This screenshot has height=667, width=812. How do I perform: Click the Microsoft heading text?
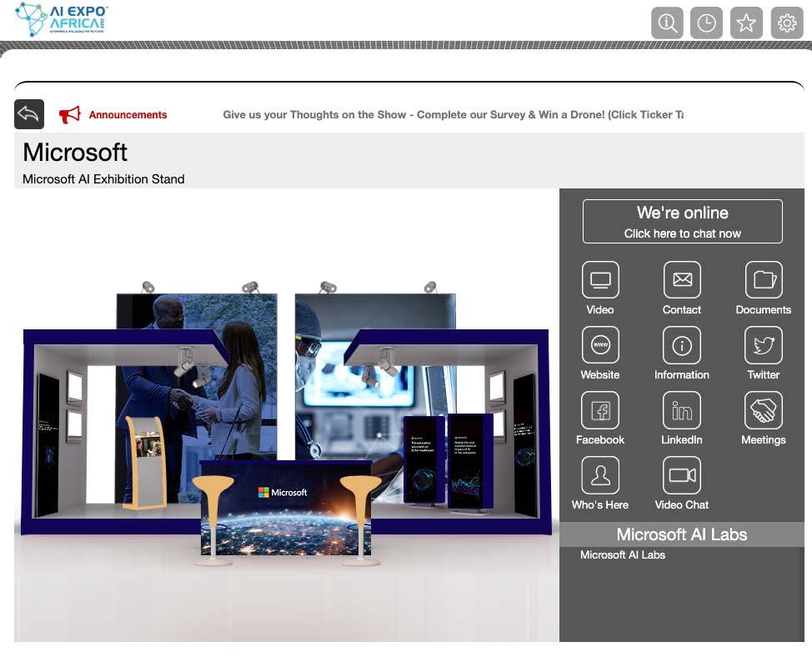tap(75, 153)
